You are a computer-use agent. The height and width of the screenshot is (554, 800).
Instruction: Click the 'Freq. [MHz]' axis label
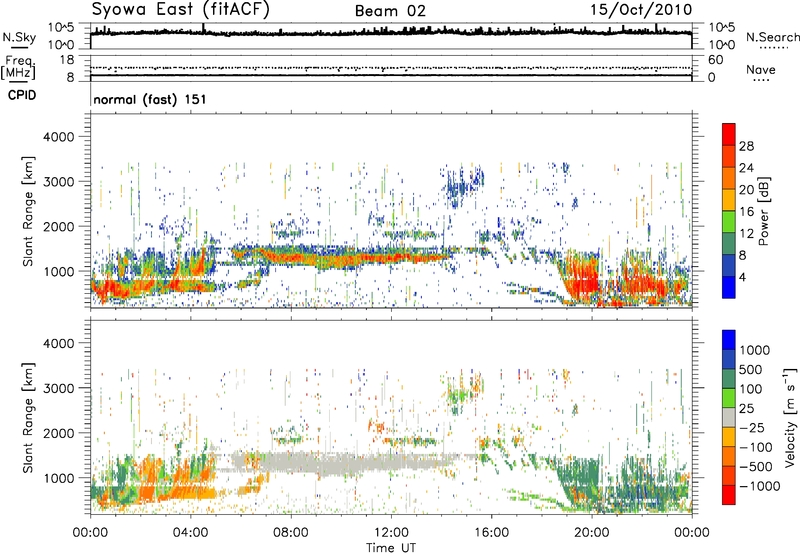(18, 69)
